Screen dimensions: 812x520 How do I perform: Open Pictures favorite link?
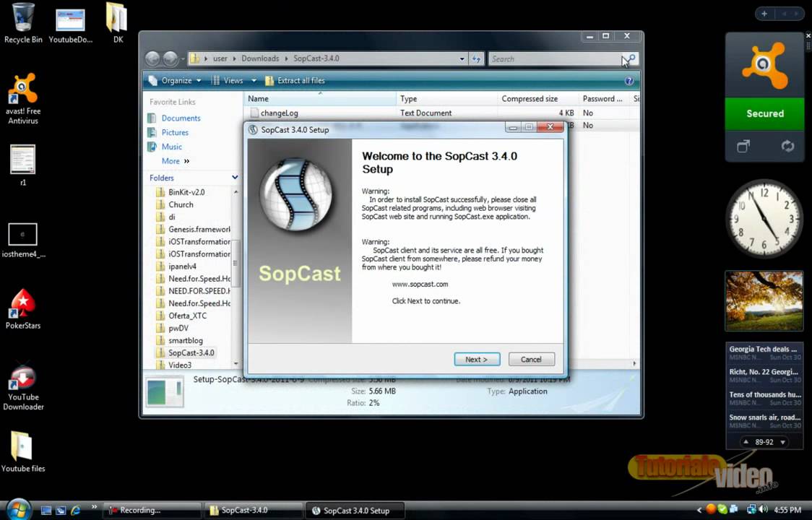point(175,133)
